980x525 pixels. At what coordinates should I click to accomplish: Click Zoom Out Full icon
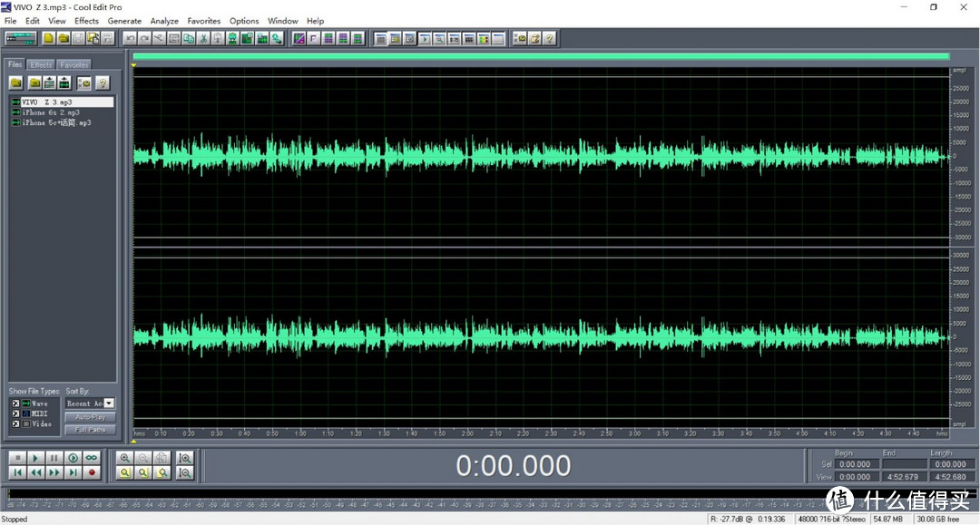tap(162, 458)
